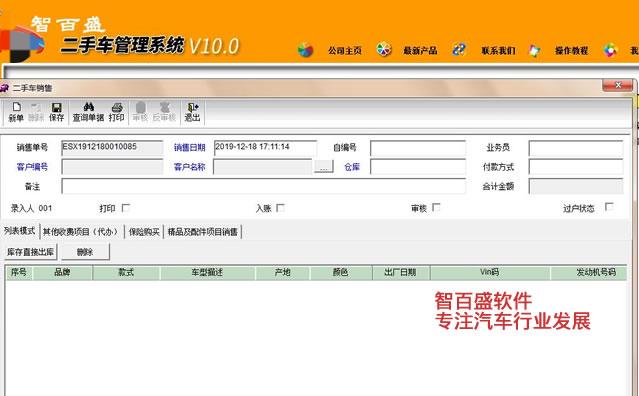Image resolution: width=639 pixels, height=396 pixels.
Task: Toggle the 过户状态 checkbox
Action: click(x=609, y=207)
